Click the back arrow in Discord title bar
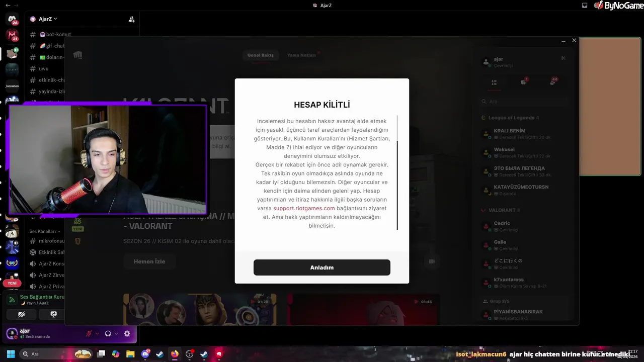This screenshot has width=644, height=362. click(8, 5)
